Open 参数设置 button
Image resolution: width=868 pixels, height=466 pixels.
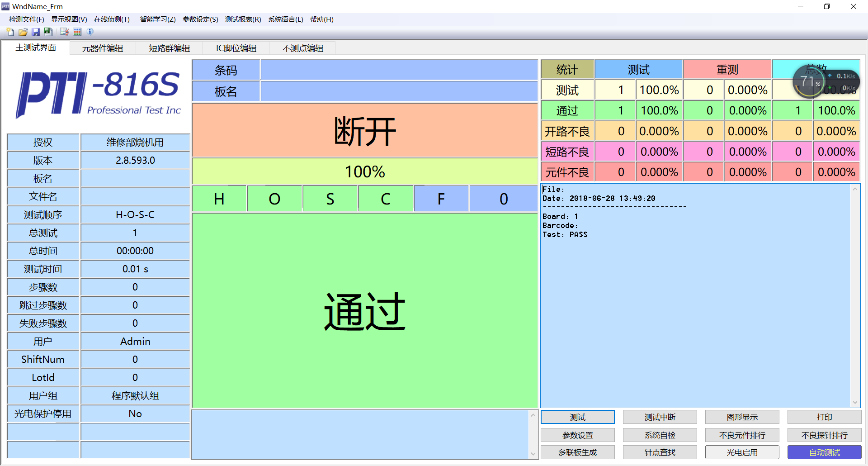(x=578, y=435)
